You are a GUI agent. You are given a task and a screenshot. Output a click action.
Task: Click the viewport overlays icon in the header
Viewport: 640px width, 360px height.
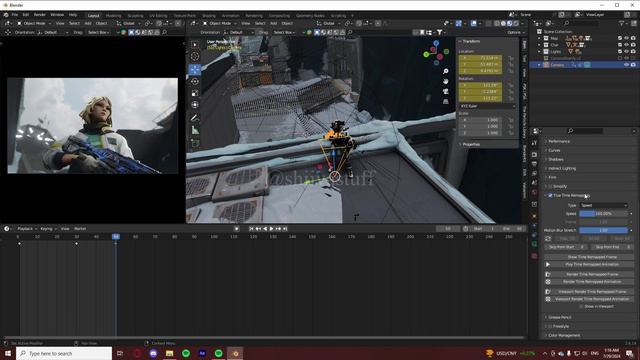click(x=473, y=23)
